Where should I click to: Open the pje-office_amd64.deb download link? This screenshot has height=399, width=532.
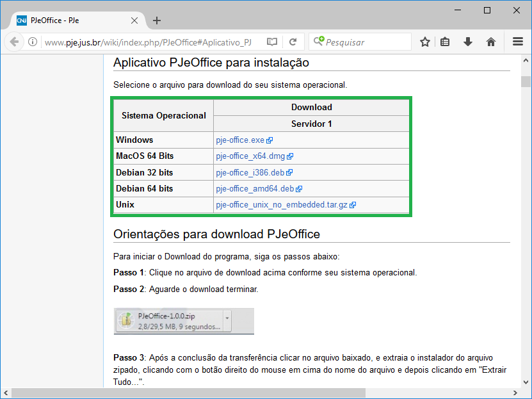(255, 189)
